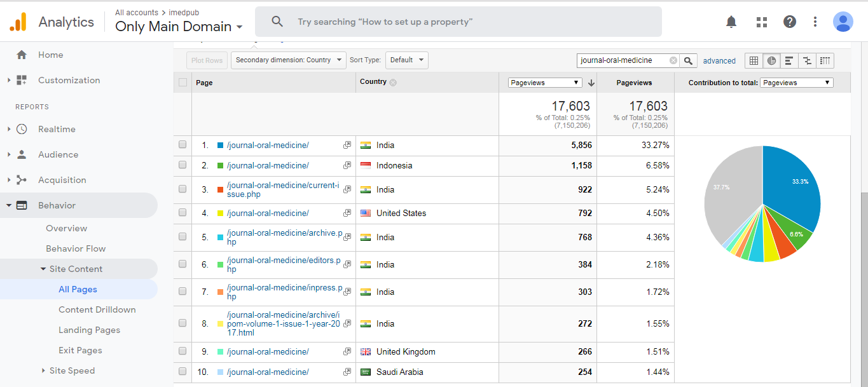The height and width of the screenshot is (387, 868).
Task: Toggle the select-all checkbox in table header
Action: point(183,83)
